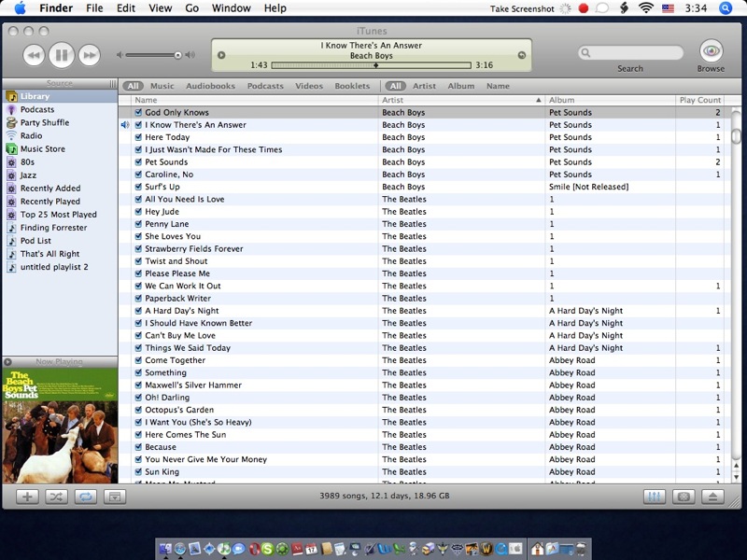Open the equalizer window
This screenshot has height=560, width=747.
tap(655, 497)
